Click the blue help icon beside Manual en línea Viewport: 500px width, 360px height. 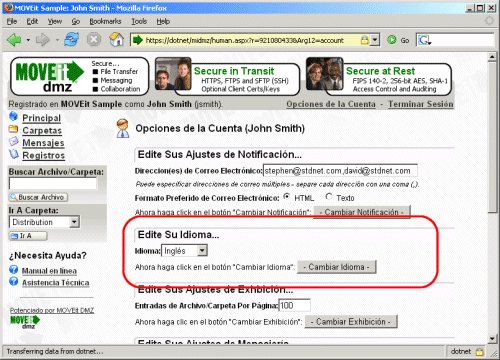(14, 270)
